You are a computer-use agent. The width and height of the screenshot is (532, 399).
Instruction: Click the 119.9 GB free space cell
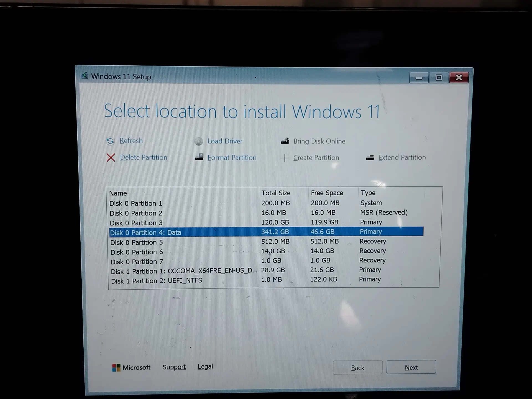click(x=324, y=222)
